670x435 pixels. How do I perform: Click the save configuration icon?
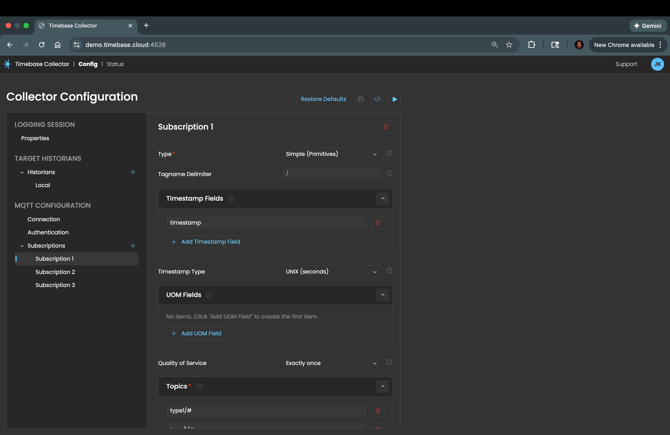click(x=361, y=99)
